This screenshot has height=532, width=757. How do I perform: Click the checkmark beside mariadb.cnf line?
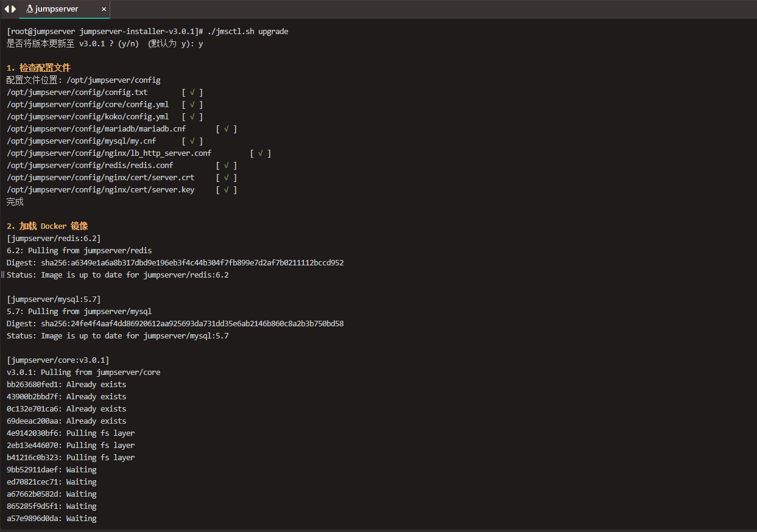(x=226, y=128)
